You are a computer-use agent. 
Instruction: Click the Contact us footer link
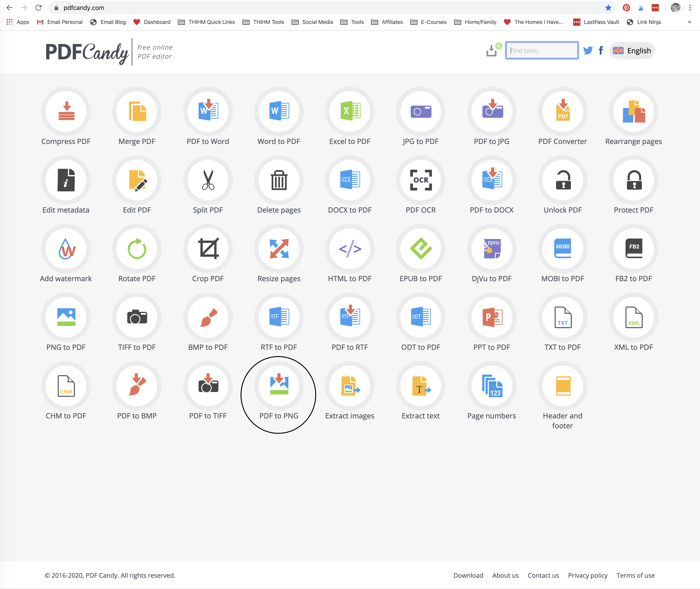pyautogui.click(x=543, y=575)
